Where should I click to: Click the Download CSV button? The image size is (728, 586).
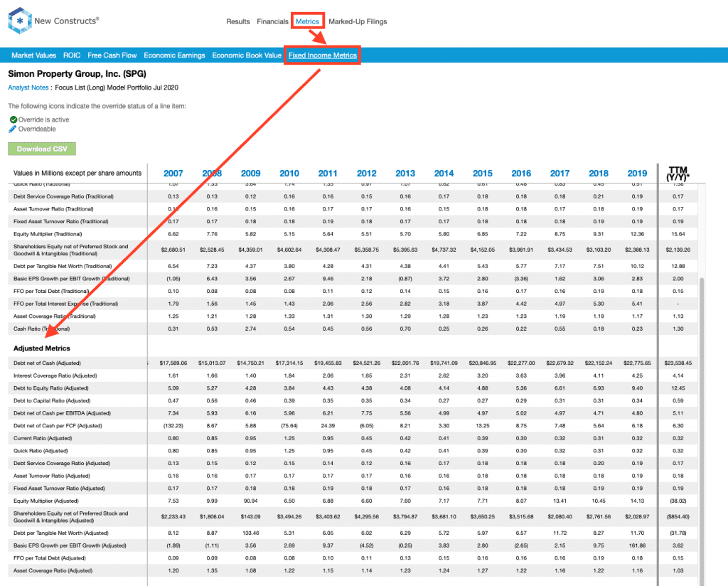(x=42, y=149)
